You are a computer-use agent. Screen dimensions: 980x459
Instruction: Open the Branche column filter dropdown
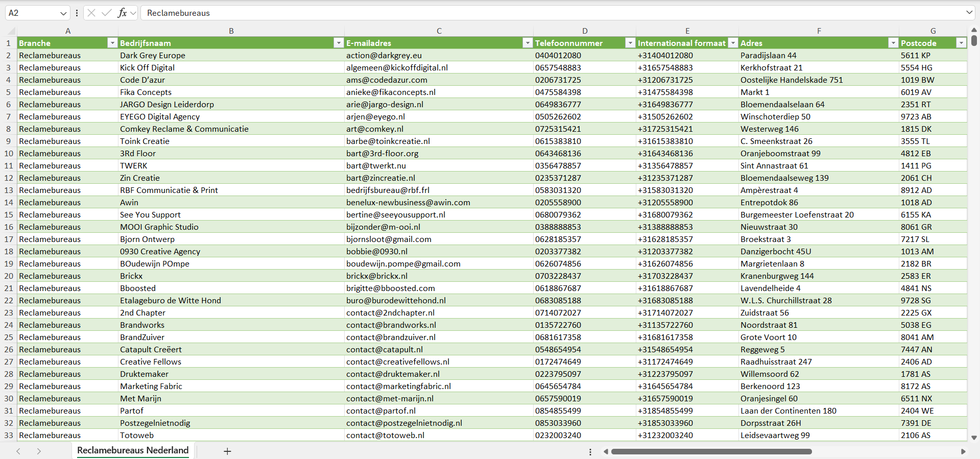[x=112, y=43]
